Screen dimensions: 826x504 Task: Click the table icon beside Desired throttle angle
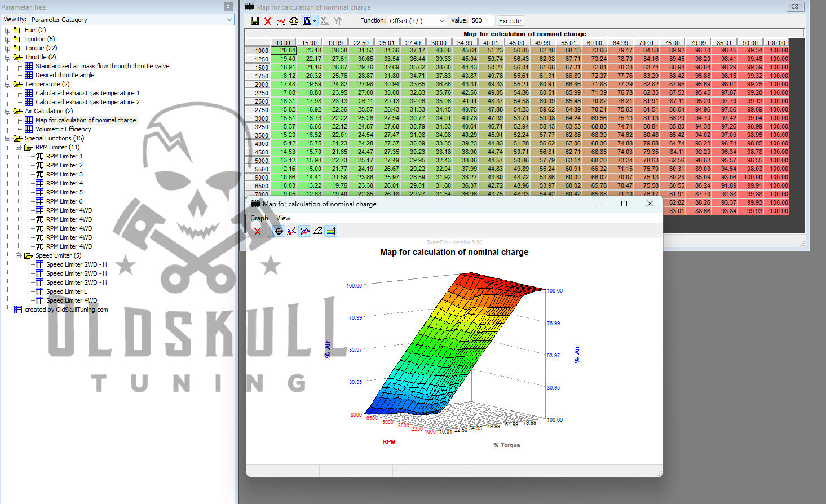point(29,75)
